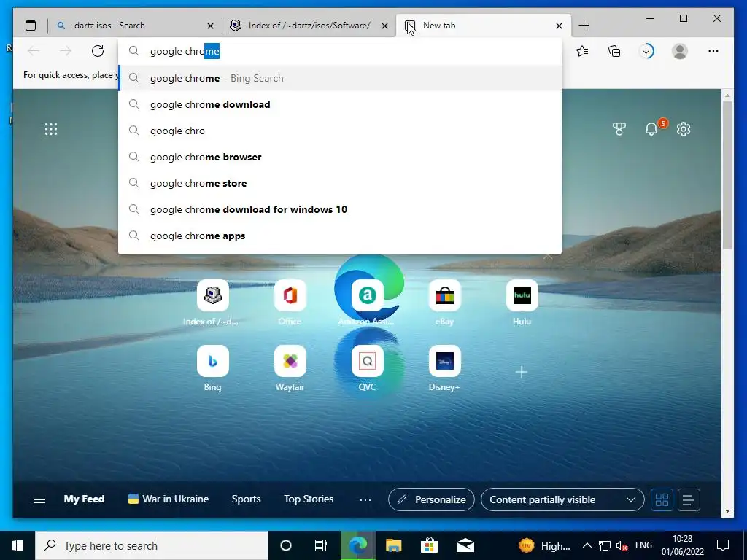Click the page vertical scrollbar thumb
Viewport: 747px width, 560px height.
click(x=727, y=175)
